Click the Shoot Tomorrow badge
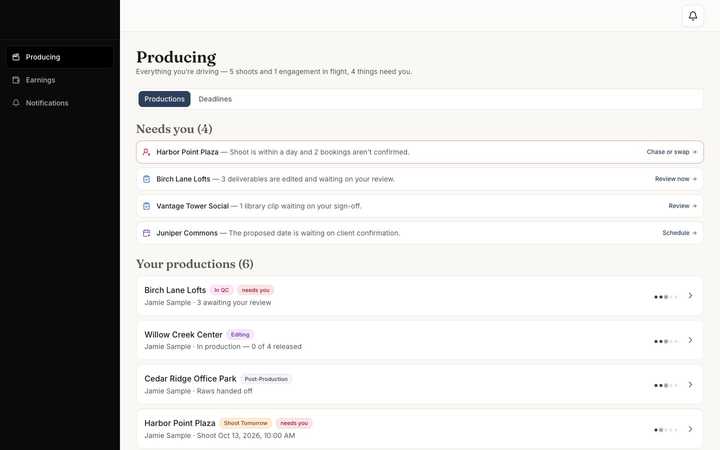 coord(246,423)
